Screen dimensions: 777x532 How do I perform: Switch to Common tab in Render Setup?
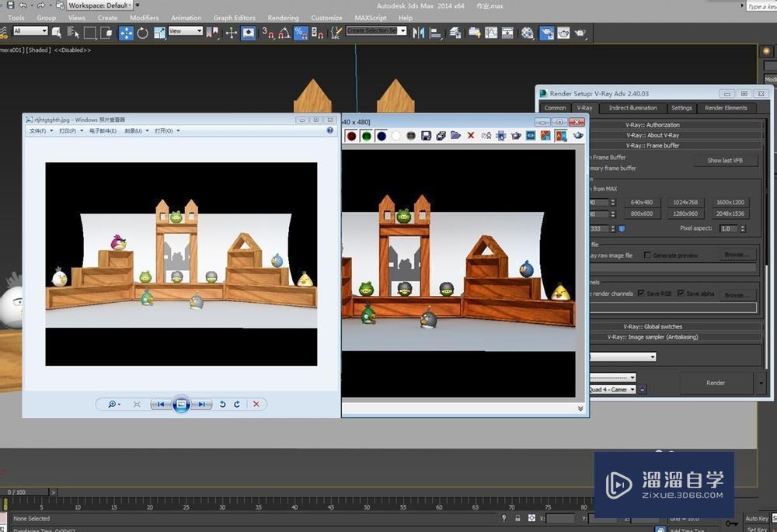click(555, 107)
